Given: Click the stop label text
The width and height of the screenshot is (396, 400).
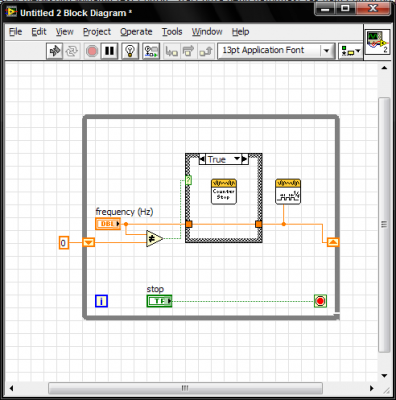Looking at the screenshot, I should coord(155,289).
